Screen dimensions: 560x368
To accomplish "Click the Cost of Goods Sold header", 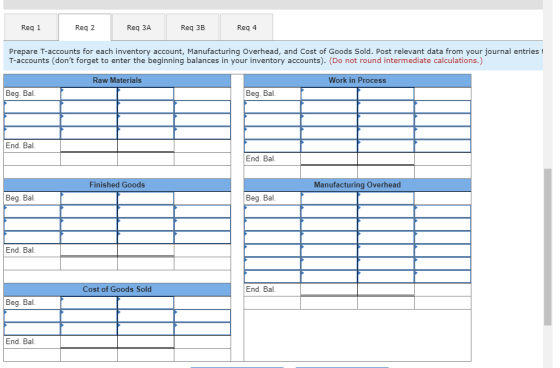I will [x=117, y=289].
